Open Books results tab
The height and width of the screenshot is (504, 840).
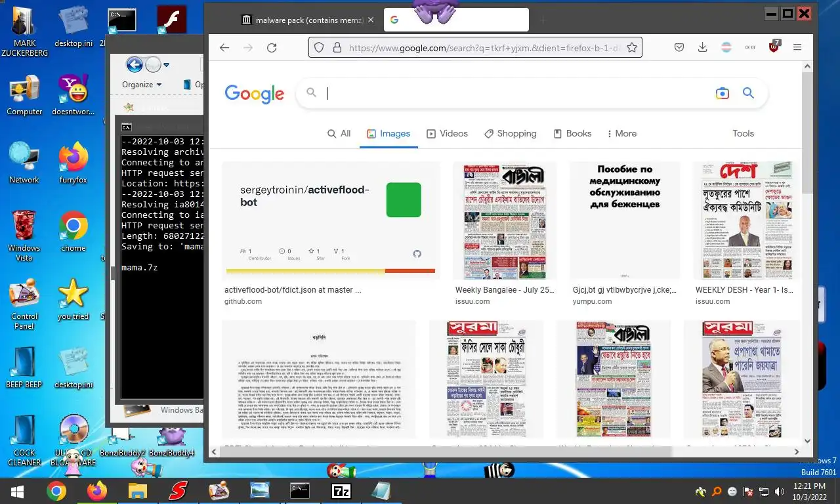[572, 133]
